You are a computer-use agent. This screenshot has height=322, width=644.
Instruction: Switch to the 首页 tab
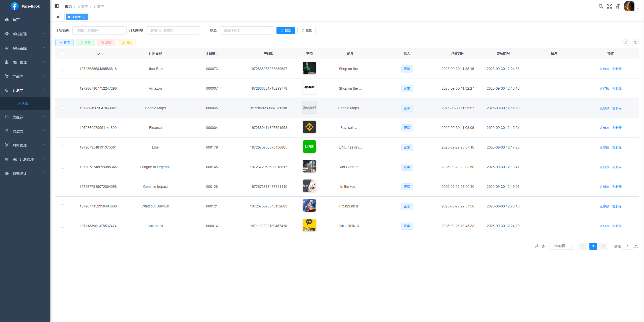59,17
